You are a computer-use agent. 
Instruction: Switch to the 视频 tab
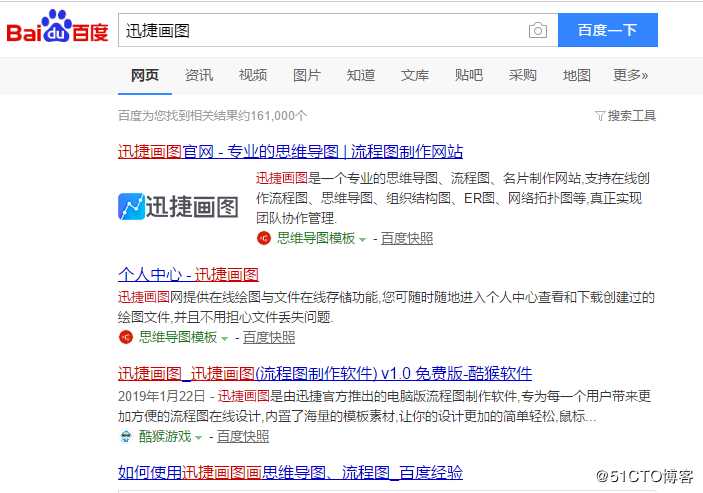[253, 75]
